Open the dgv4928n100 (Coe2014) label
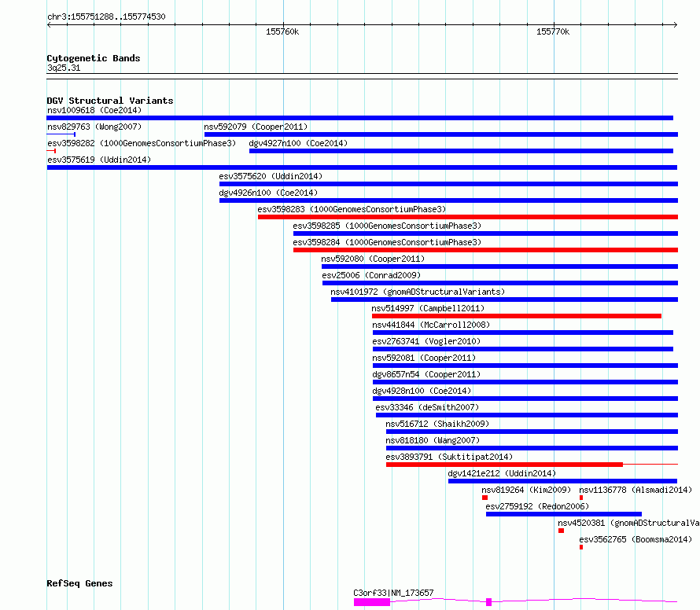The height and width of the screenshot is (610, 700). click(422, 391)
